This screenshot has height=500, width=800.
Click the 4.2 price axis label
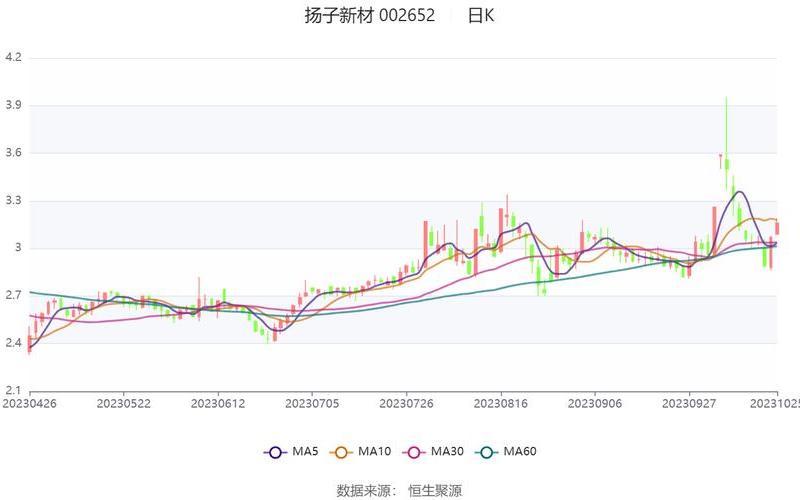[x=14, y=57]
